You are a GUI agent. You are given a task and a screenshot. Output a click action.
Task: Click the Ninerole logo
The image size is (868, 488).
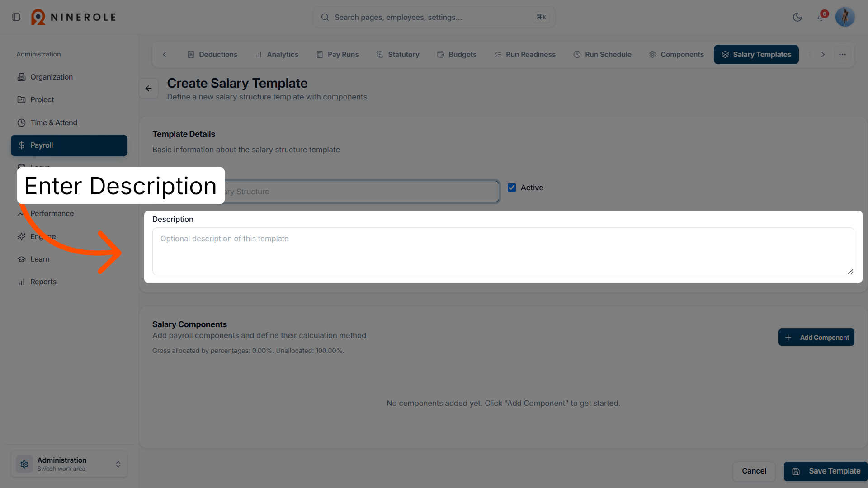[x=74, y=17]
